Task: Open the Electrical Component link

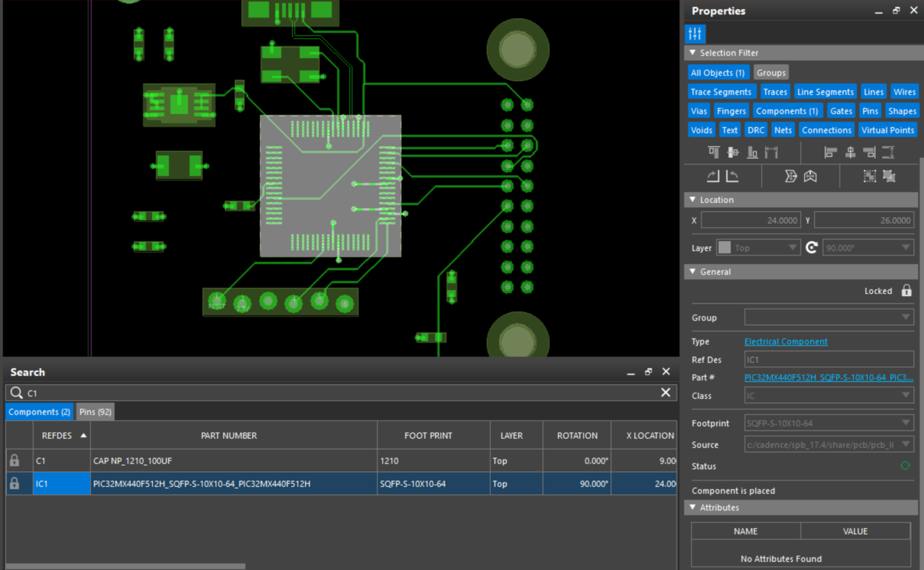Action: click(786, 341)
